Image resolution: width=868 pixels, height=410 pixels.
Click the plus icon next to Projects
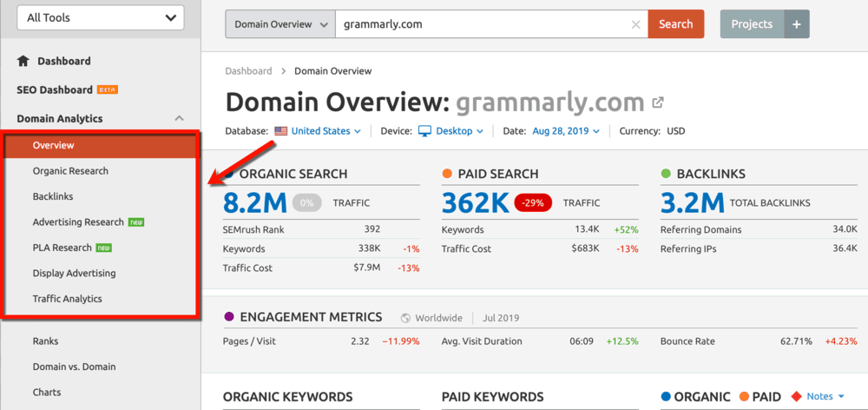(797, 24)
